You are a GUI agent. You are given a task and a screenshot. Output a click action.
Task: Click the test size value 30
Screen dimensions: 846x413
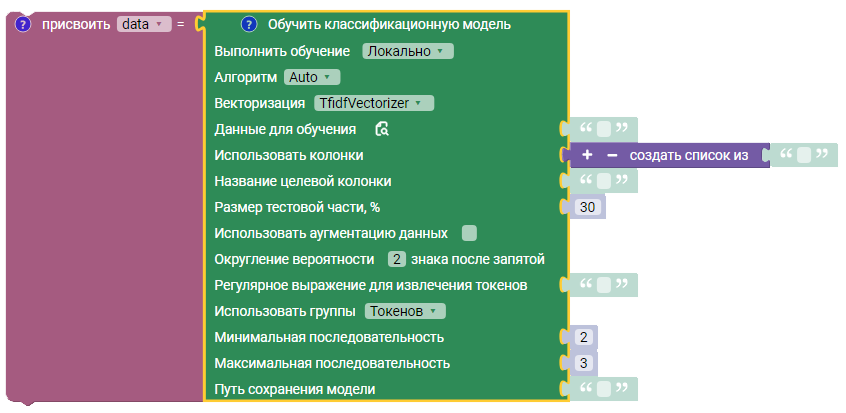[587, 207]
